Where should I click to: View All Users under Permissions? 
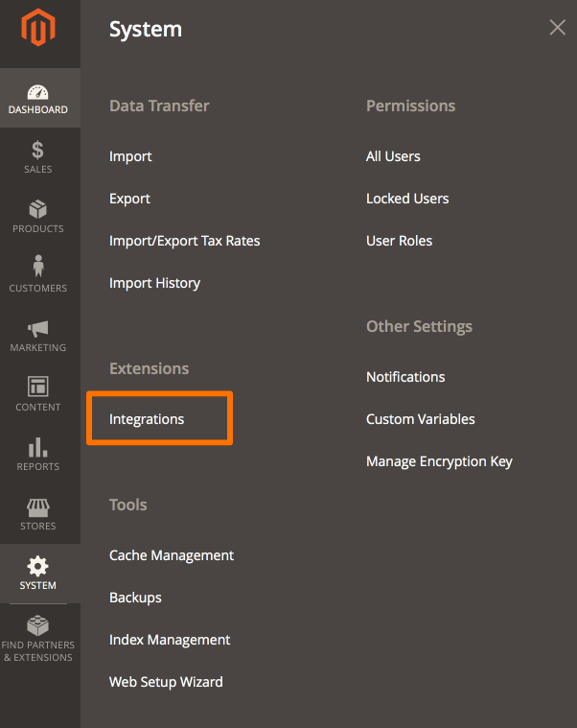coord(393,156)
